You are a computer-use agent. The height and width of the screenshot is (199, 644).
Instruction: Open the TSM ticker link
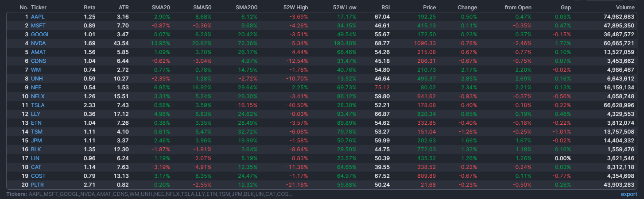pos(37,131)
